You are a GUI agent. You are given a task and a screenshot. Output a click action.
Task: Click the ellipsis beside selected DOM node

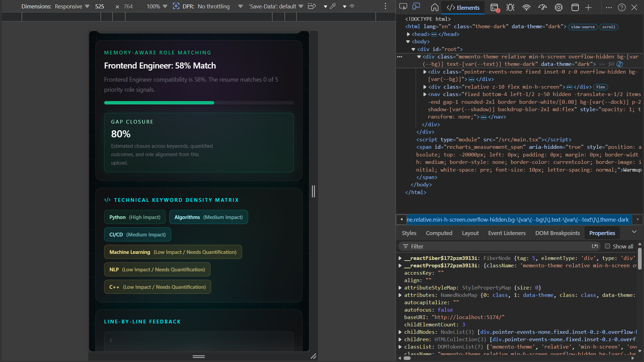(x=400, y=57)
